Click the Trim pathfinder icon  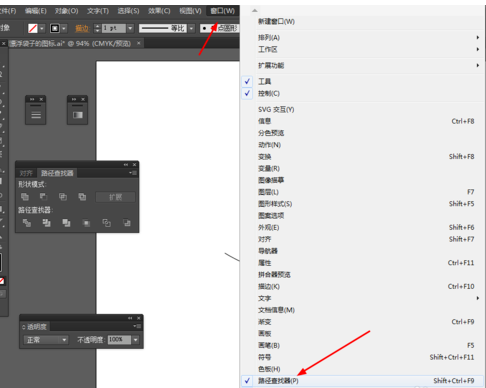pos(46,223)
